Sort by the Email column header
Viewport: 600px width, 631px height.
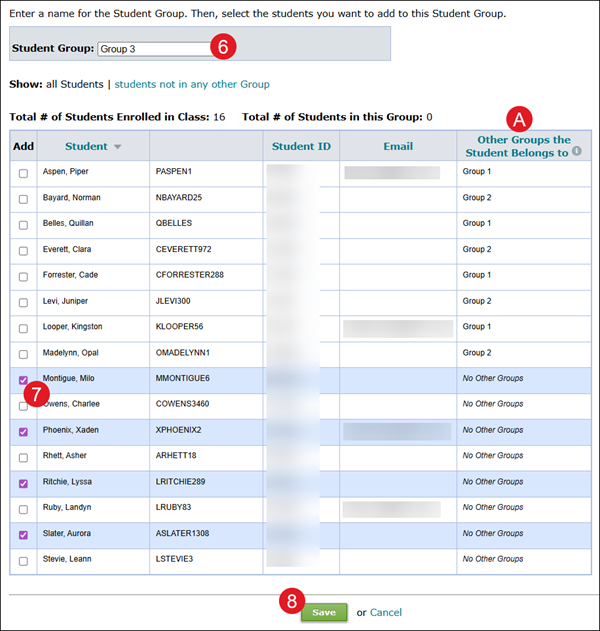398,146
